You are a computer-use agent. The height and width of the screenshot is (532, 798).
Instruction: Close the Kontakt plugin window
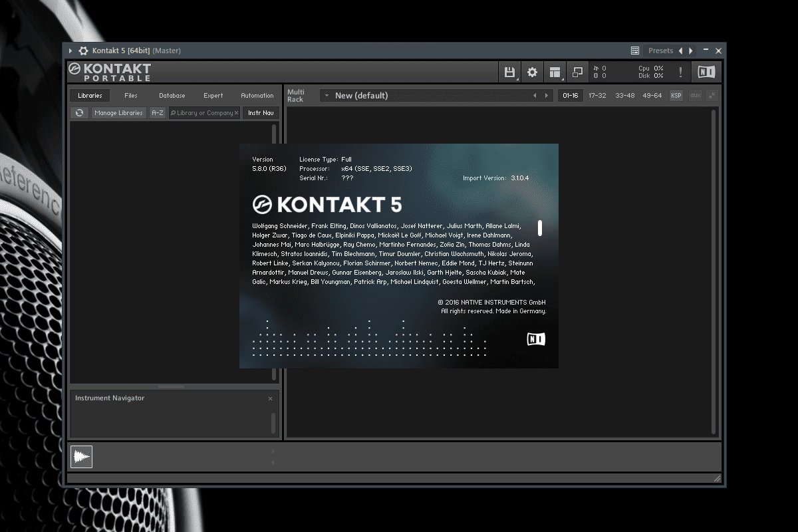pyautogui.click(x=718, y=51)
